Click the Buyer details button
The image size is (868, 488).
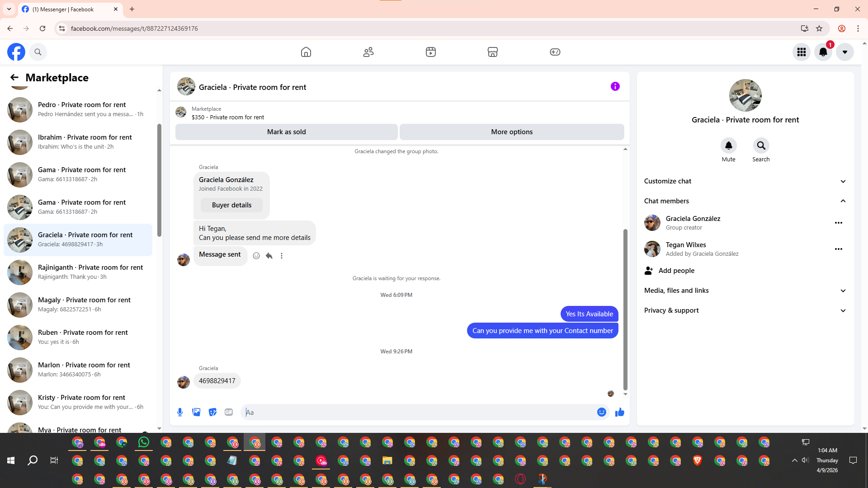point(231,205)
